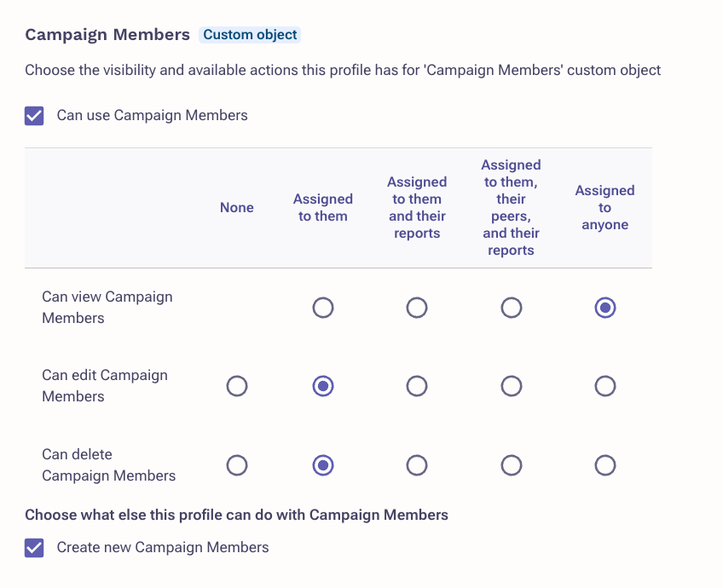
Task: Set edit permission to them and their reports
Action: (417, 386)
